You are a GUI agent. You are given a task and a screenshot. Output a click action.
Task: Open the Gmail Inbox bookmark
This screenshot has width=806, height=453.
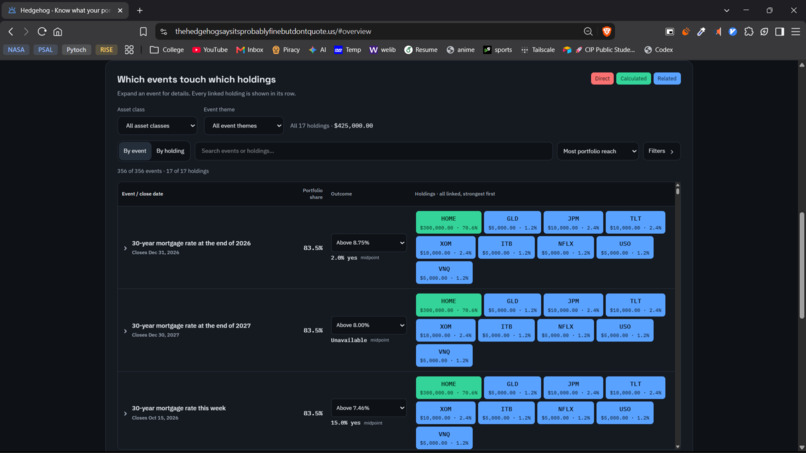coord(250,50)
